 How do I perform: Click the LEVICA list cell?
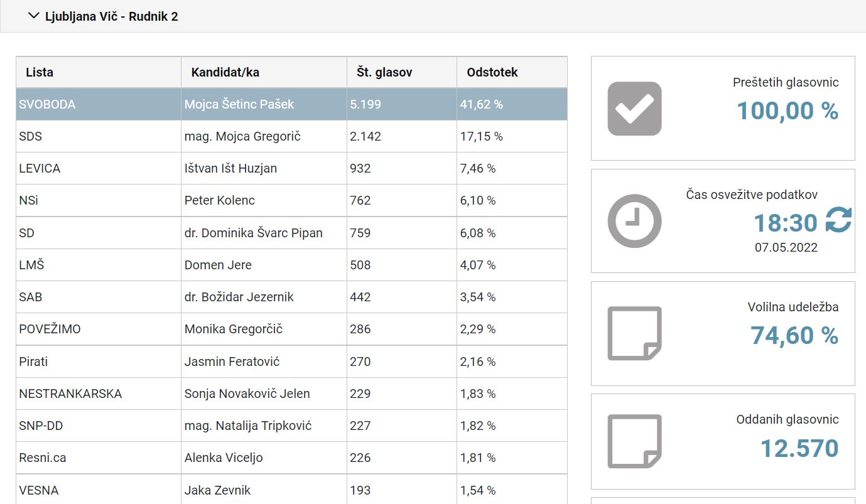point(40,168)
